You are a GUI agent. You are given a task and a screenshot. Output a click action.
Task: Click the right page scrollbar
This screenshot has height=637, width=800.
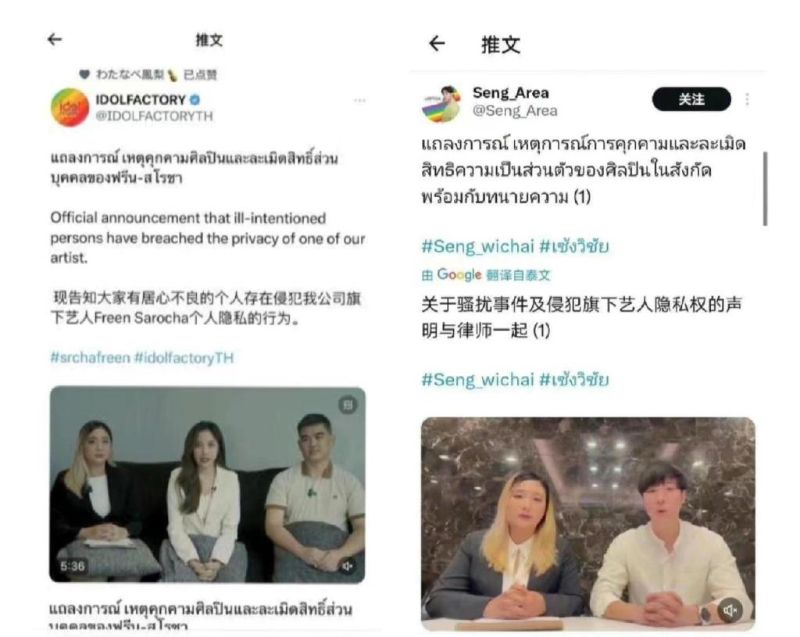click(x=765, y=189)
